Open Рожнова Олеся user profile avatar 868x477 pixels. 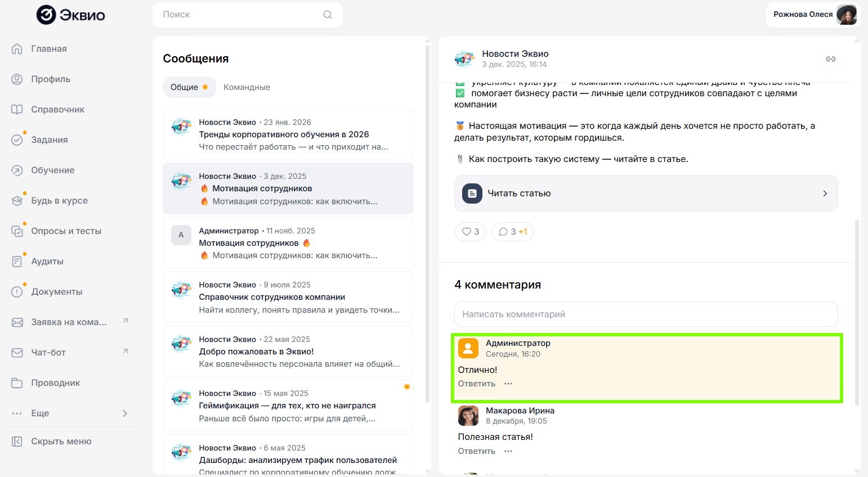coord(847,15)
